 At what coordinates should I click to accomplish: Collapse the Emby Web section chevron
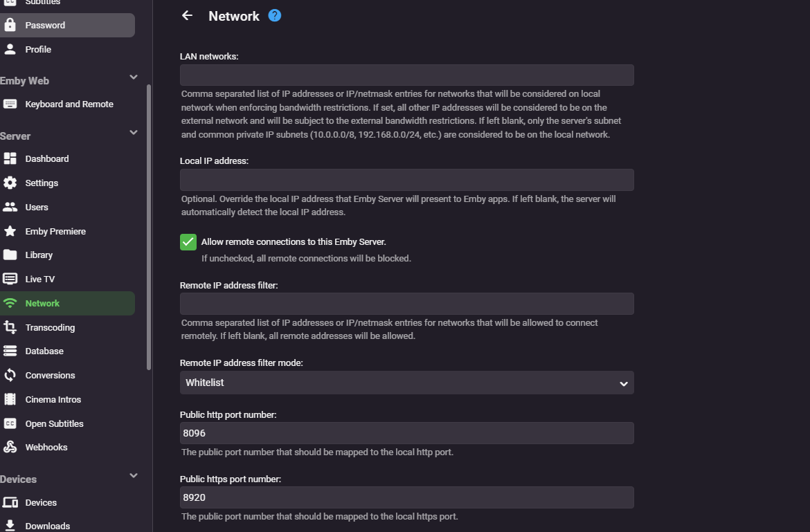[134, 77]
